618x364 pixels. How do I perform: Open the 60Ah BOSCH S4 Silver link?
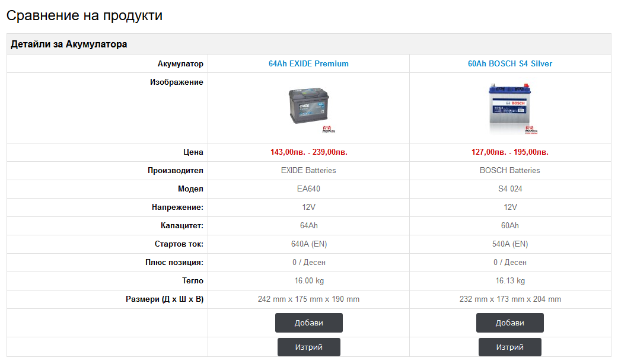click(x=510, y=64)
